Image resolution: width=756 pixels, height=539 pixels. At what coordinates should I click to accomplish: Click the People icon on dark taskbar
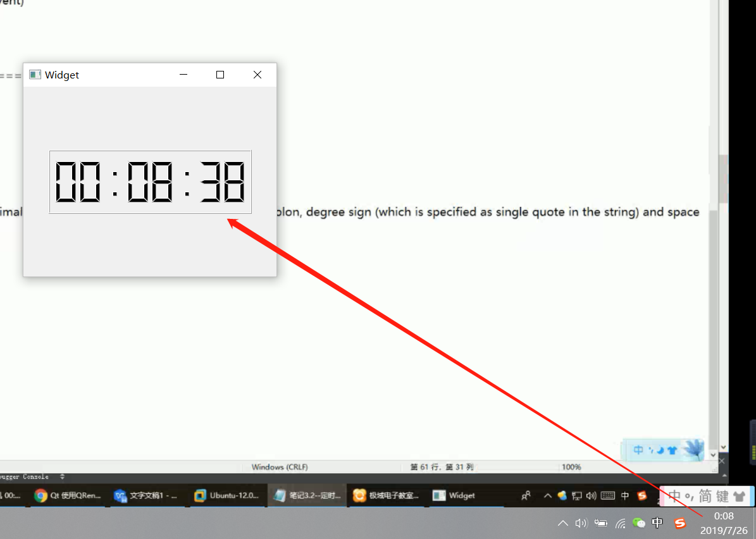(526, 495)
